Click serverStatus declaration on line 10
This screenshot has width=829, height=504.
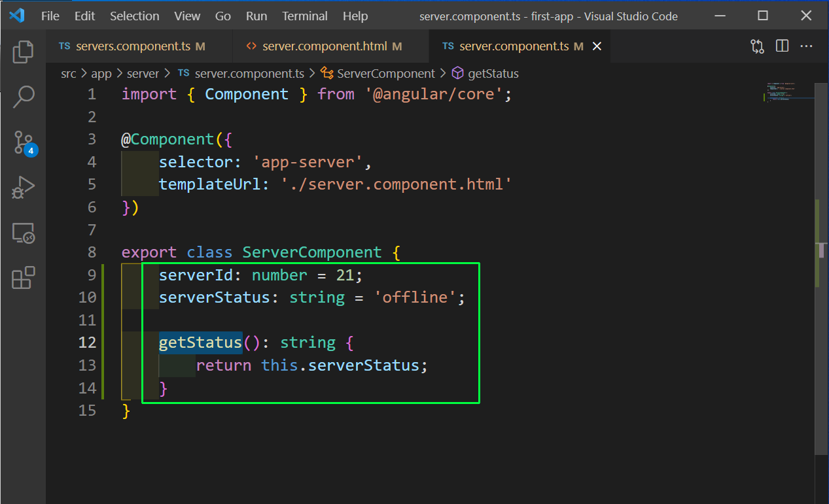pos(215,297)
